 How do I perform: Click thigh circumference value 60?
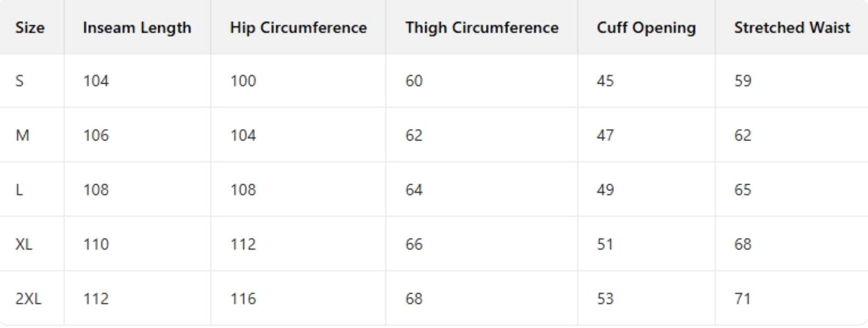point(414,81)
